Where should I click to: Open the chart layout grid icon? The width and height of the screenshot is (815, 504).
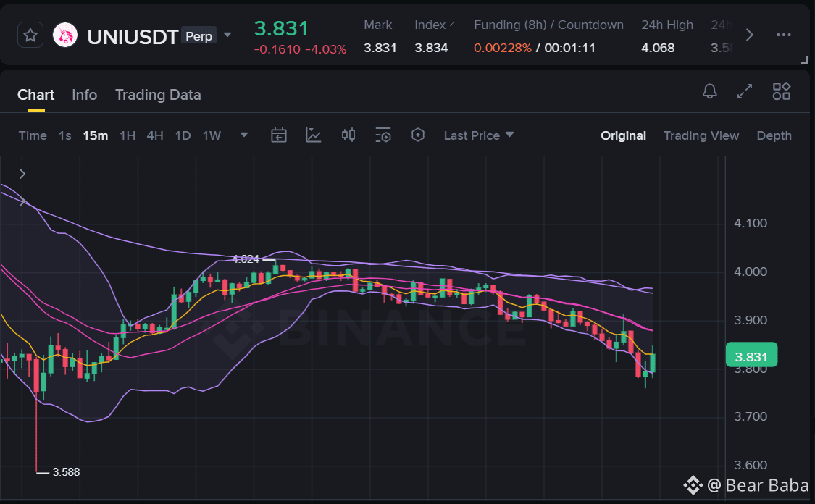781,91
